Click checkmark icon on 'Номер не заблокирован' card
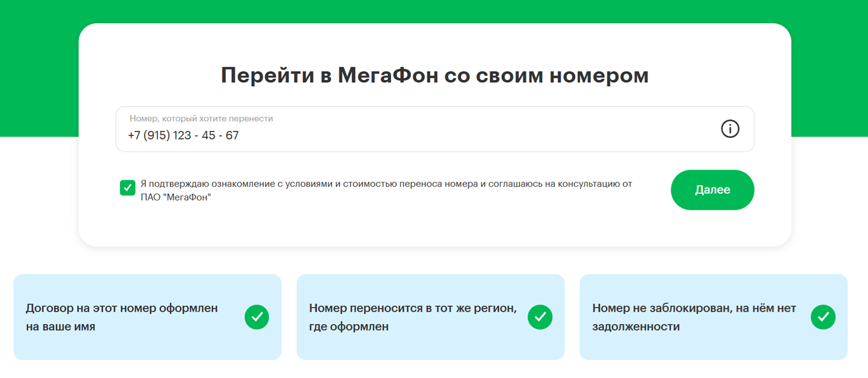The height and width of the screenshot is (378, 868). point(823,317)
